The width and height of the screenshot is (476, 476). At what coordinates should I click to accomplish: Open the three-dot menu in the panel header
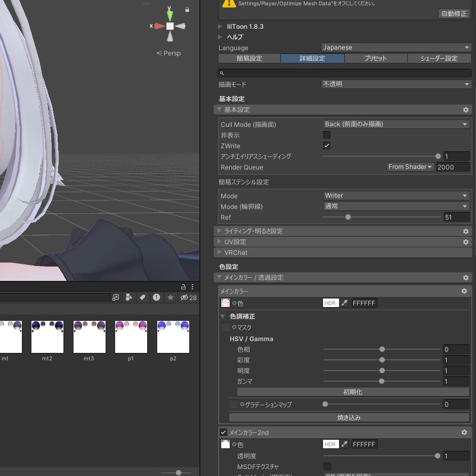coord(192,287)
